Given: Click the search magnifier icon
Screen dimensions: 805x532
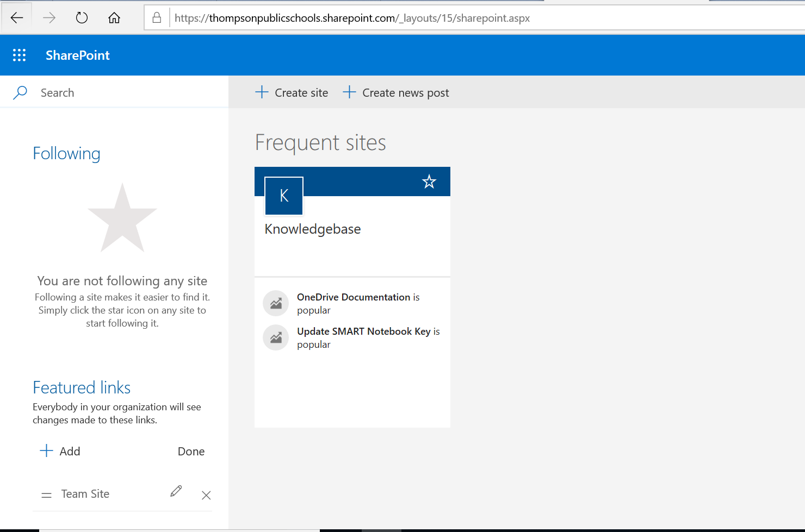Looking at the screenshot, I should 20,92.
